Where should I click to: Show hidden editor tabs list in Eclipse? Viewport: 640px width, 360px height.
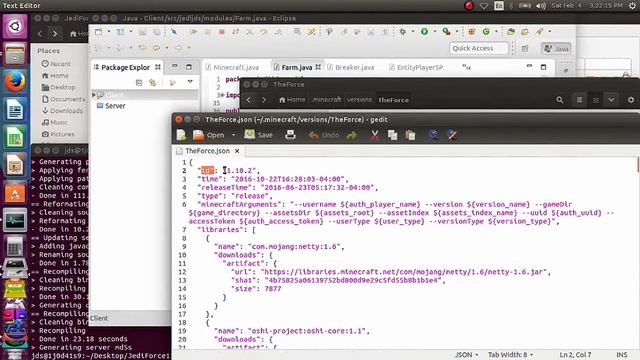click(x=467, y=67)
